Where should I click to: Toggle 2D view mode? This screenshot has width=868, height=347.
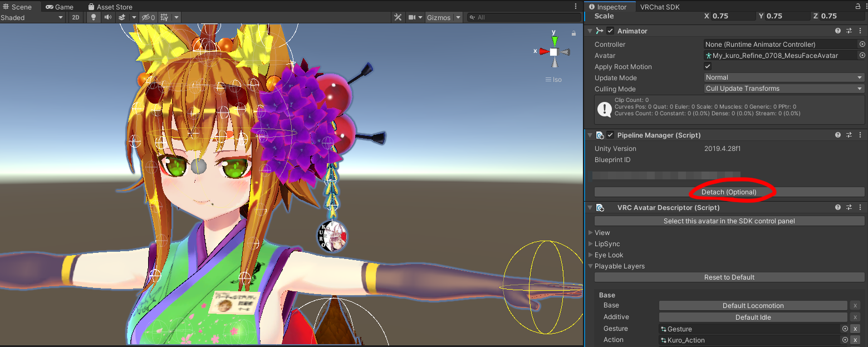[x=76, y=17]
